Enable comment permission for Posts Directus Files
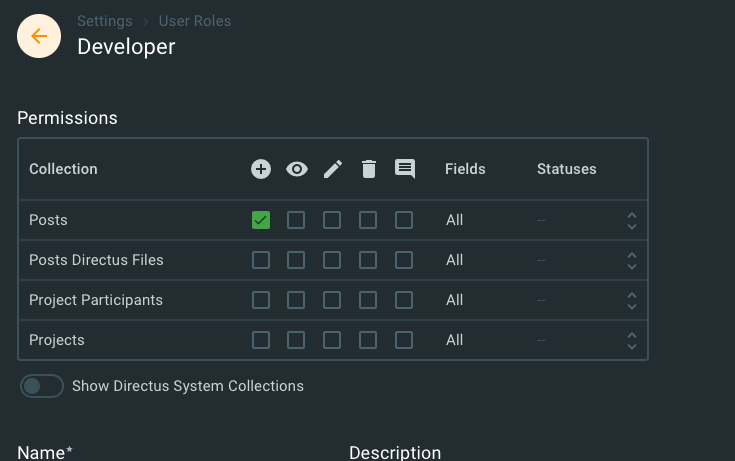Viewport: 735px width, 461px height. [404, 260]
